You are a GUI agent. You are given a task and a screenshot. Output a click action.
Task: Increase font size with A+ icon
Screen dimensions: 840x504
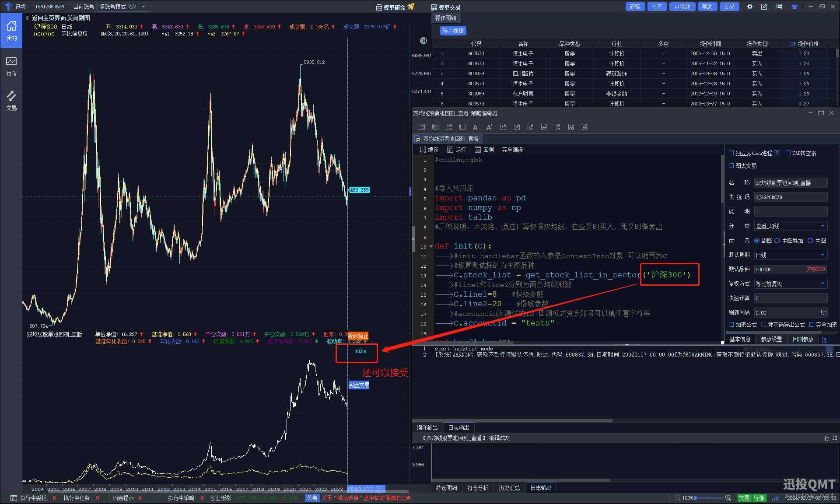click(490, 127)
